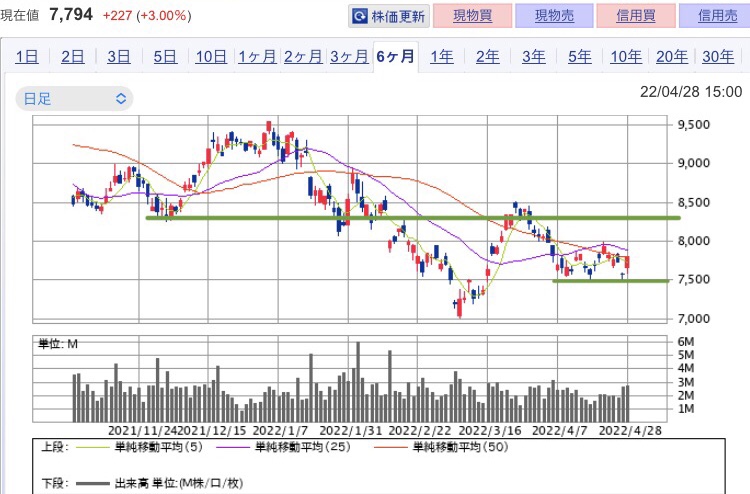This screenshot has height=494, width=750.
Task: Click the current price 7,794 value
Action: pos(71,15)
